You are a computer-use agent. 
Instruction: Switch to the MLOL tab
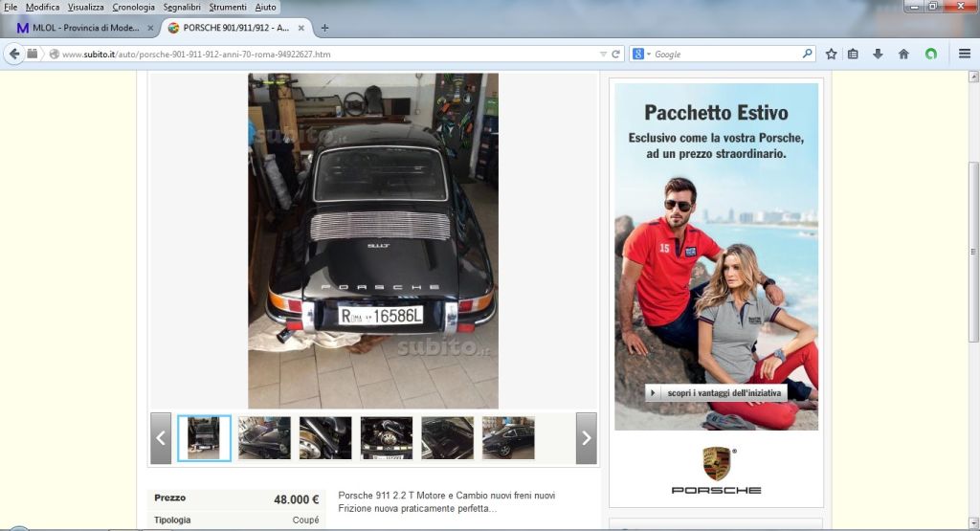(x=84, y=28)
